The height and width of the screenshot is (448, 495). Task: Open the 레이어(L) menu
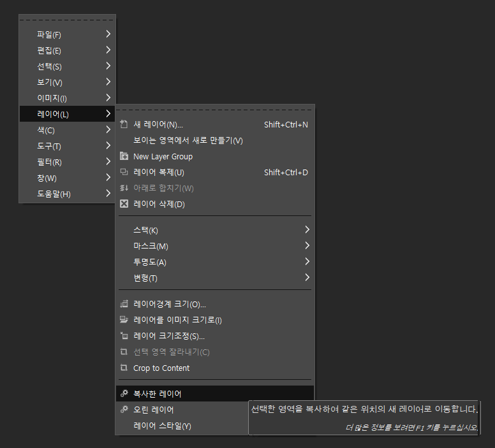pos(67,114)
